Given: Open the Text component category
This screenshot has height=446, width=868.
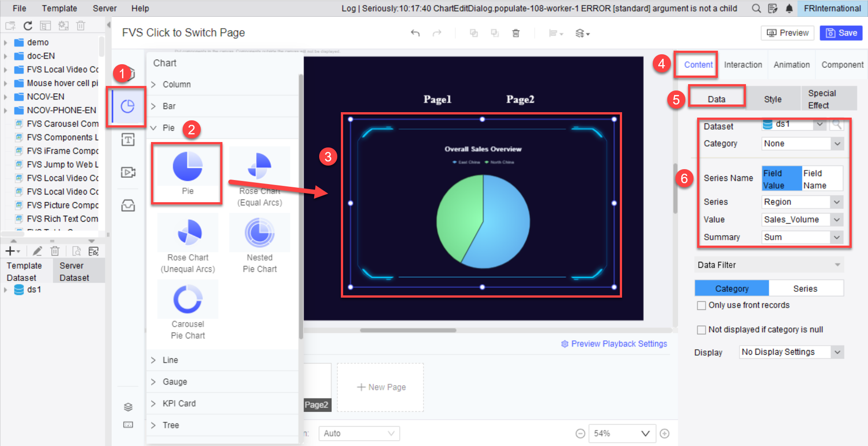Looking at the screenshot, I should click(128, 140).
